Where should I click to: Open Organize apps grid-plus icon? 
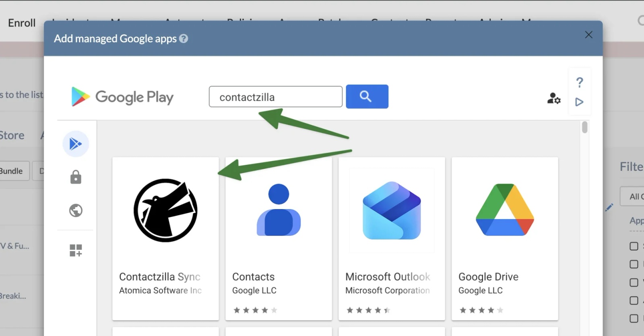76,250
